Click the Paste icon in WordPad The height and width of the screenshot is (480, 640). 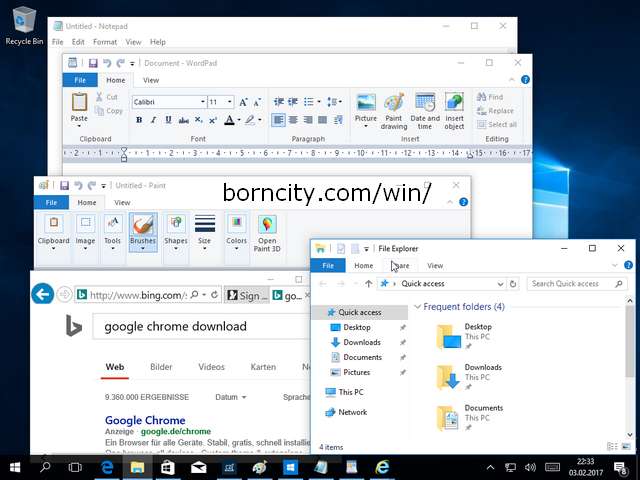click(x=79, y=108)
